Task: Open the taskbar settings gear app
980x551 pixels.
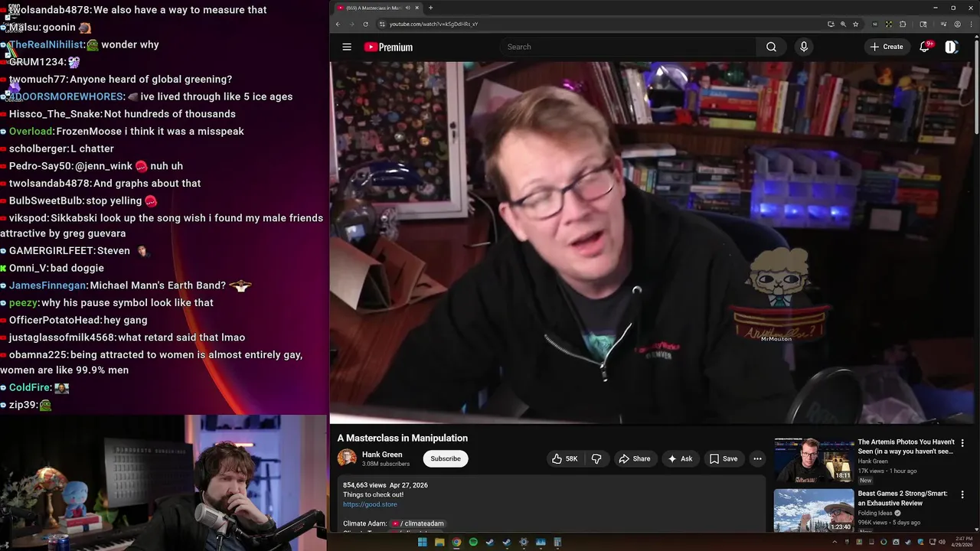Action: (x=524, y=543)
